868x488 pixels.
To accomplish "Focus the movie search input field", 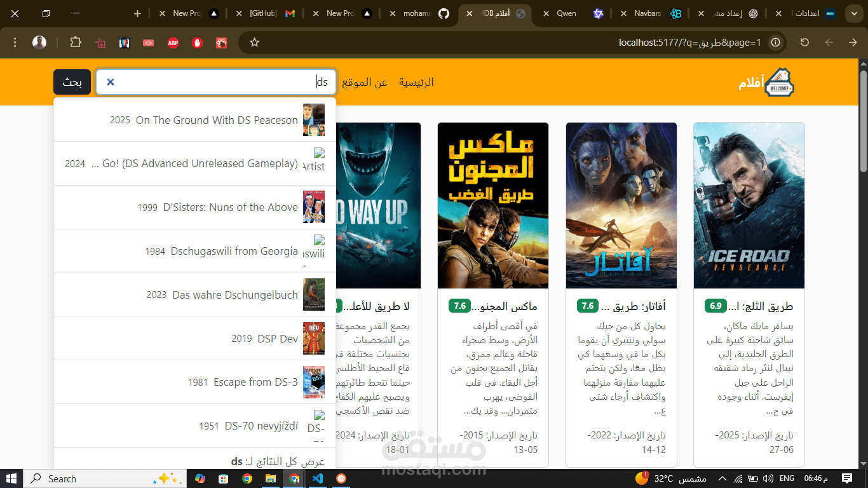I will click(216, 82).
